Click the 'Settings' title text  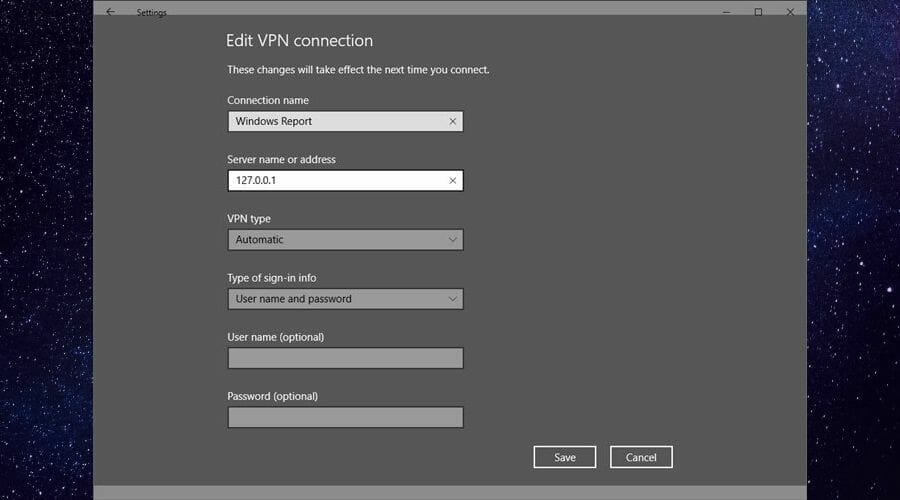(x=152, y=13)
